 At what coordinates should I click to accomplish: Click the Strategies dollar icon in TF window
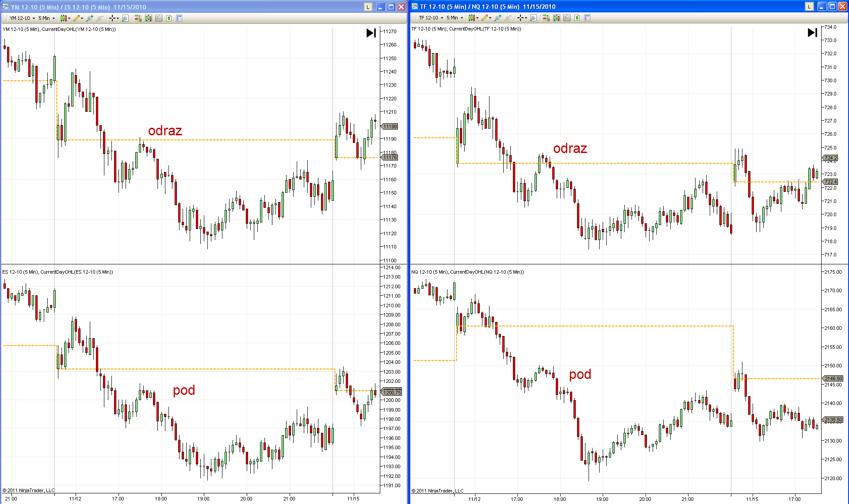pyautogui.click(x=577, y=18)
